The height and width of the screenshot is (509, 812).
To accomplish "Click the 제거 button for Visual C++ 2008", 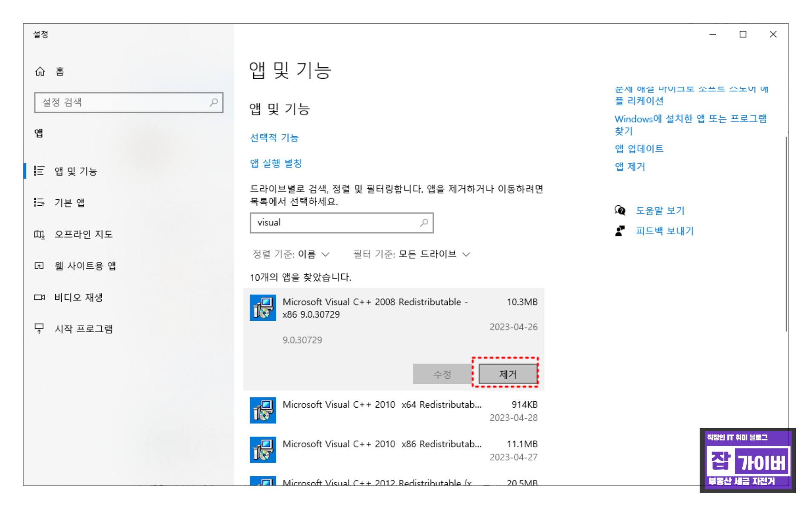I will pyautogui.click(x=508, y=374).
